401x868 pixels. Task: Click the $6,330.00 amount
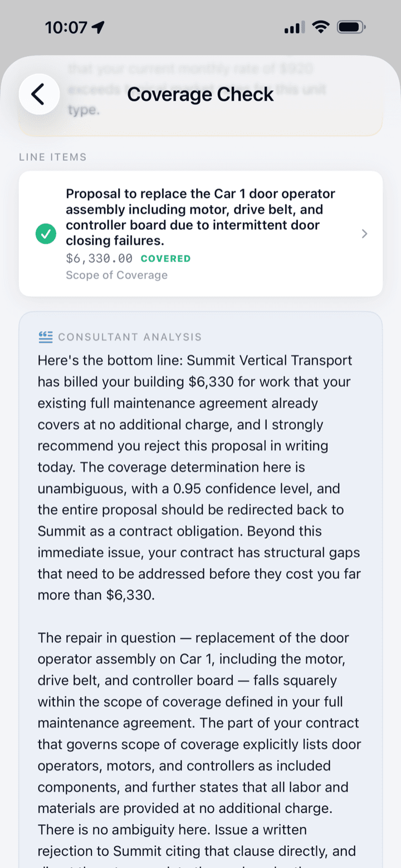coord(99,258)
